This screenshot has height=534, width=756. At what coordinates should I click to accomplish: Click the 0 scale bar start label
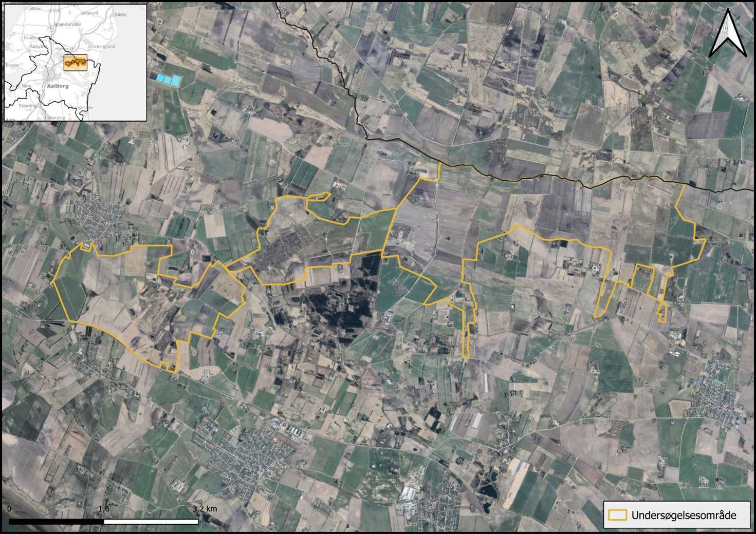coord(10,509)
